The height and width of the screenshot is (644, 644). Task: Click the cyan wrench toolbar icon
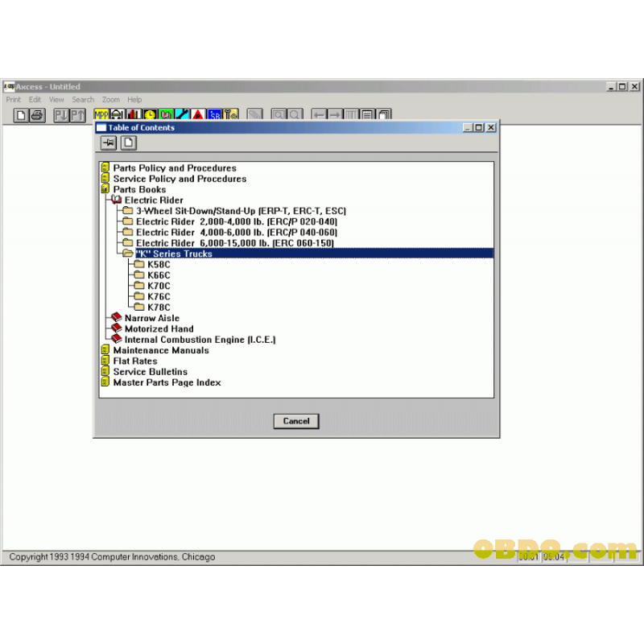(182, 114)
